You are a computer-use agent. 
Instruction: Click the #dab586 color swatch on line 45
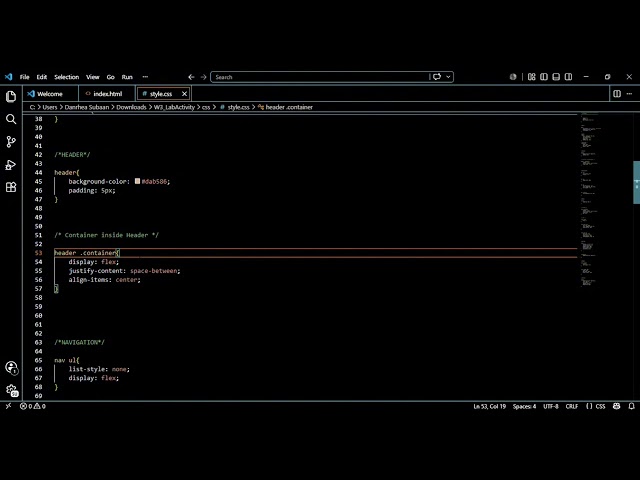pos(138,181)
